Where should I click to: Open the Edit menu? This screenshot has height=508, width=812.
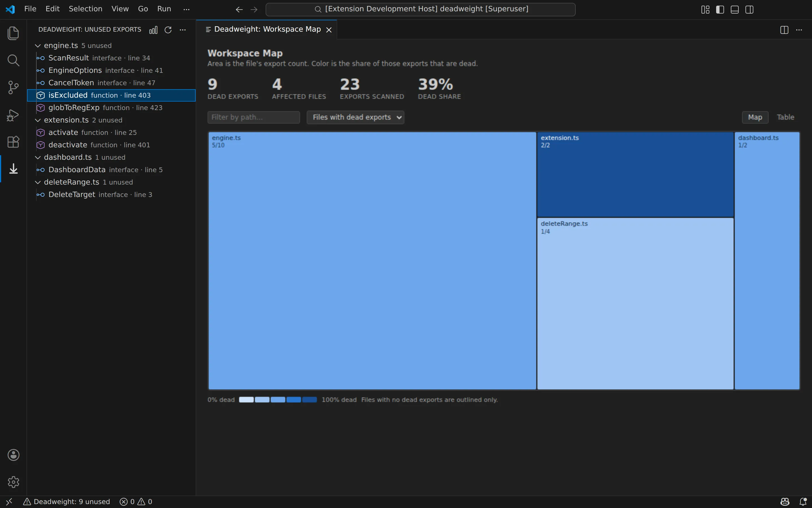pos(53,9)
